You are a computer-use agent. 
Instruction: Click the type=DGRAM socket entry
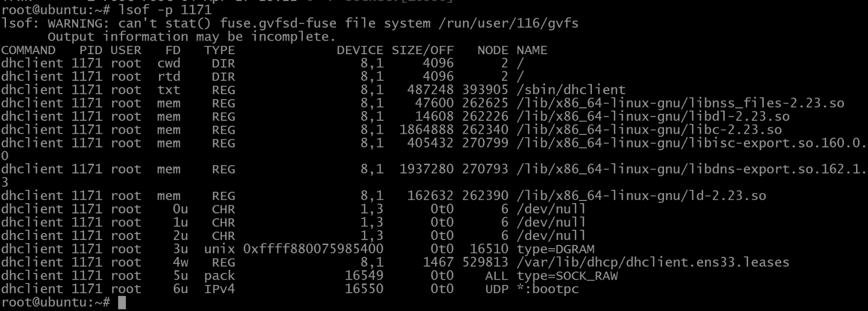tap(556, 249)
